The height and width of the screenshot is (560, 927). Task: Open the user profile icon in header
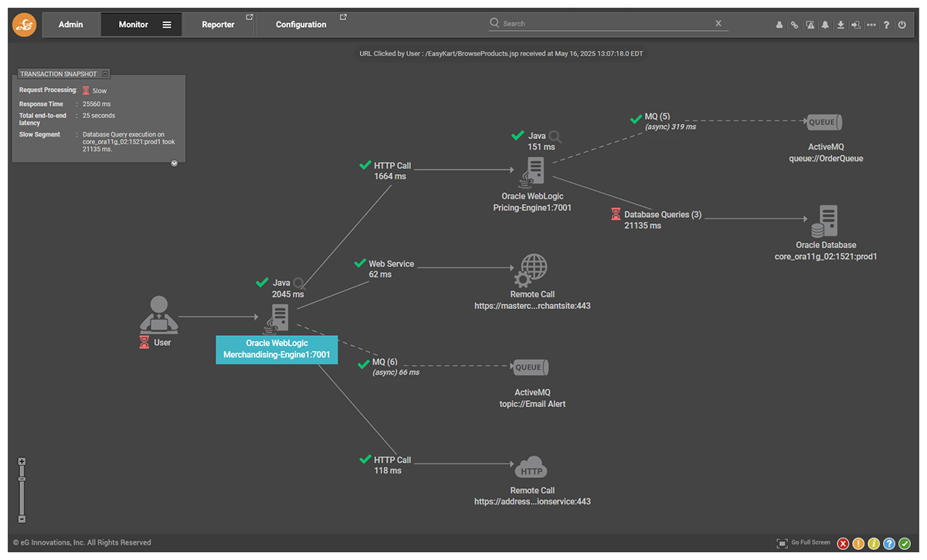tap(779, 25)
